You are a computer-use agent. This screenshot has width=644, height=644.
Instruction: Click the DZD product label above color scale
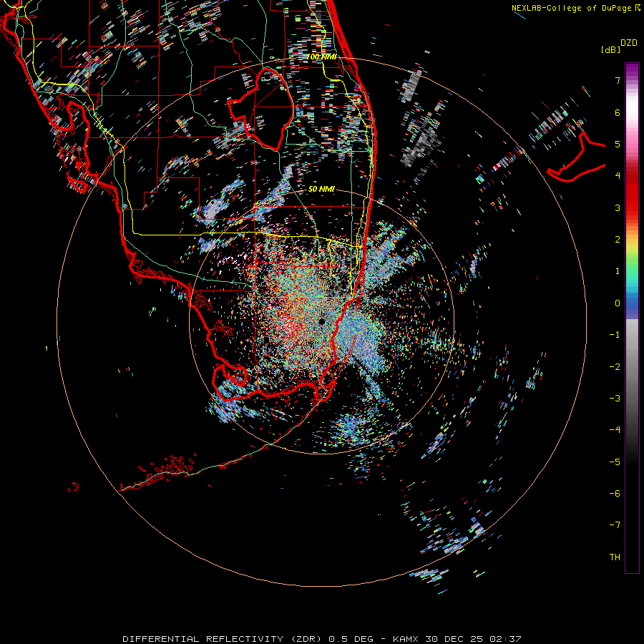(629, 43)
